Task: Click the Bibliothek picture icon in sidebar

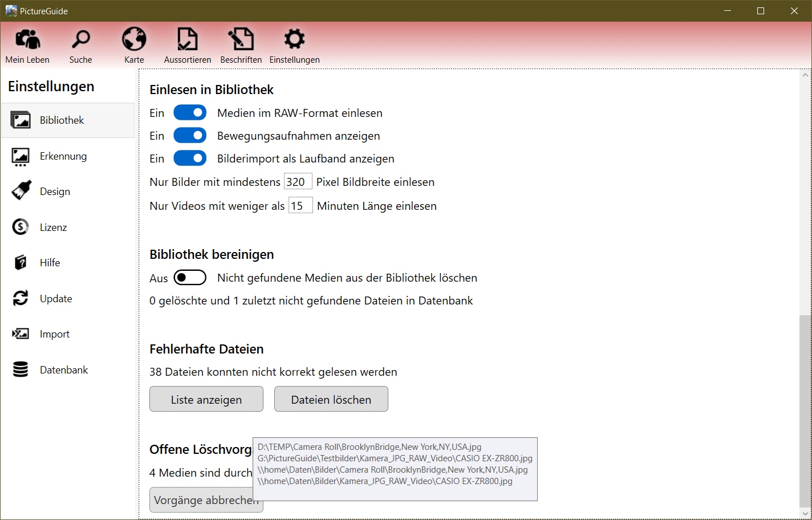Action: 21,120
